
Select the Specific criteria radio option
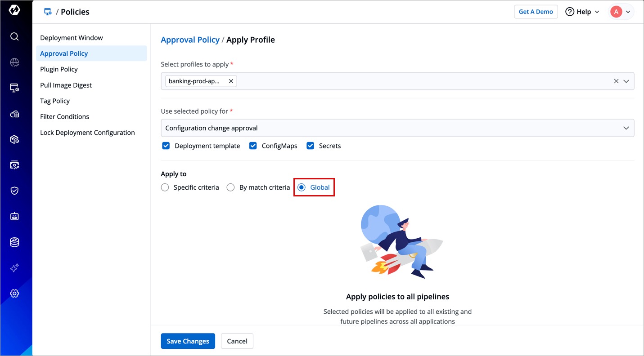[165, 187]
